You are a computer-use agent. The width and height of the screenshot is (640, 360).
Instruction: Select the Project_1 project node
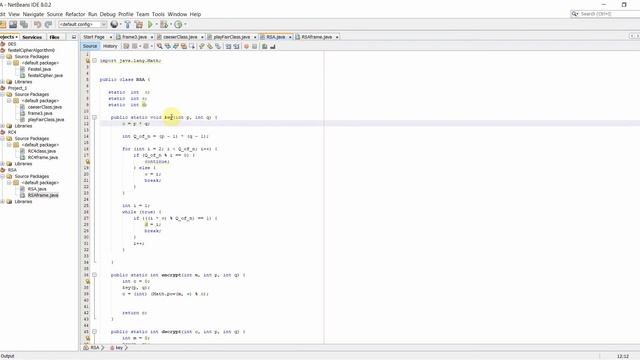[17, 88]
